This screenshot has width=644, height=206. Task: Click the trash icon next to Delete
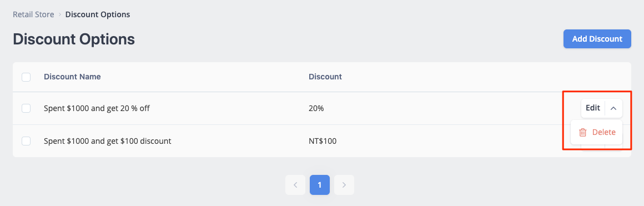click(x=582, y=132)
